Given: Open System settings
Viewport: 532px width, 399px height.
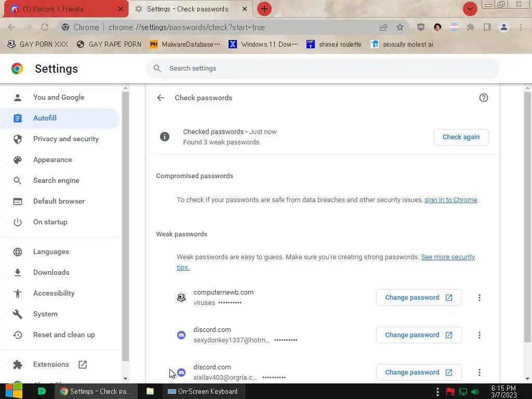Looking at the screenshot, I should [45, 314].
